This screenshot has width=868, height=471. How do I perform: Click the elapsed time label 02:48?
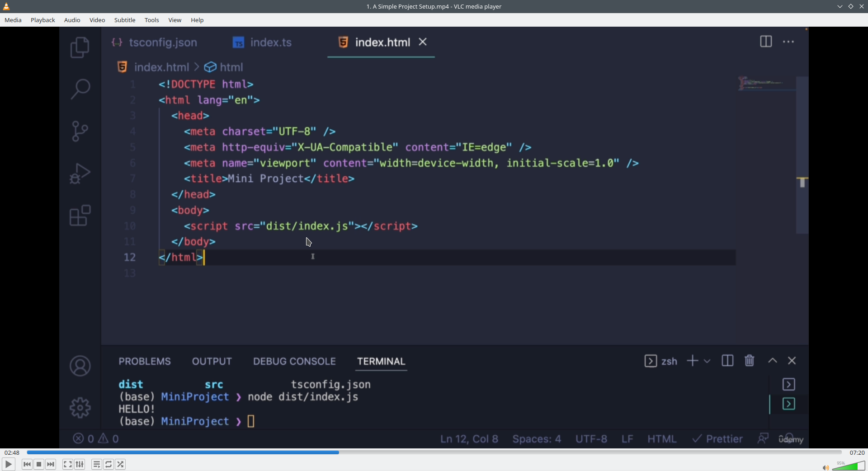click(x=12, y=452)
